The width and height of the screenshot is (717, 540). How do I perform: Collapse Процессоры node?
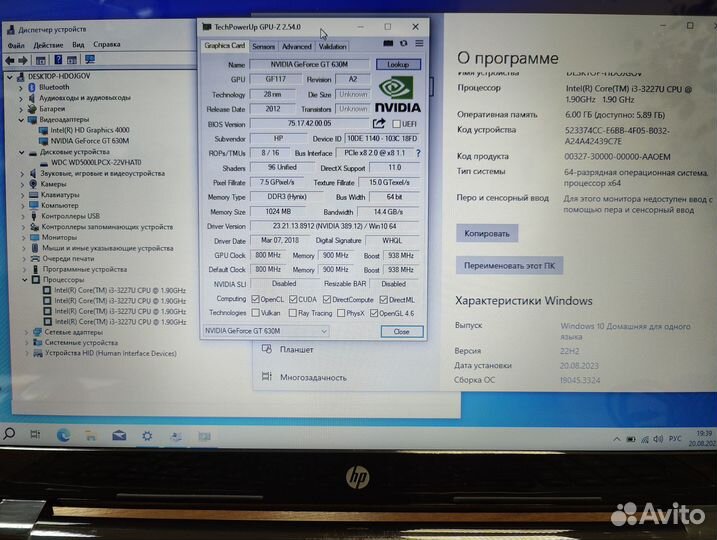coord(25,280)
